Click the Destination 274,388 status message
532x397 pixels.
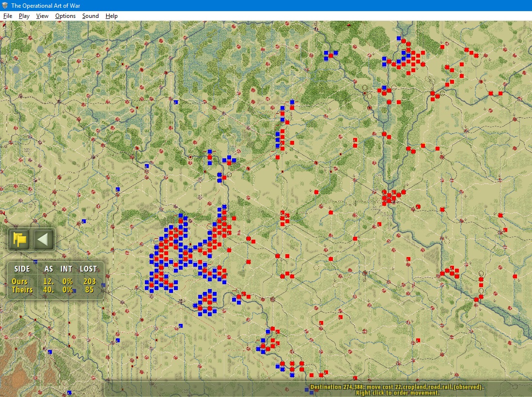pos(397,387)
